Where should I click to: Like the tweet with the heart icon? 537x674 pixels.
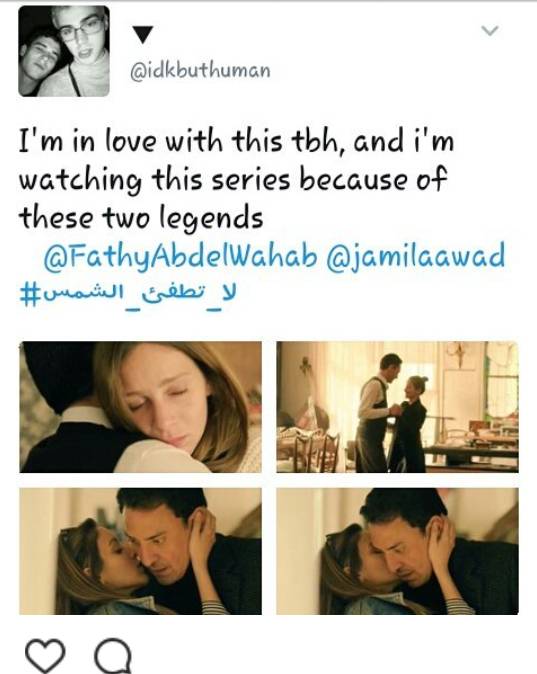45,656
